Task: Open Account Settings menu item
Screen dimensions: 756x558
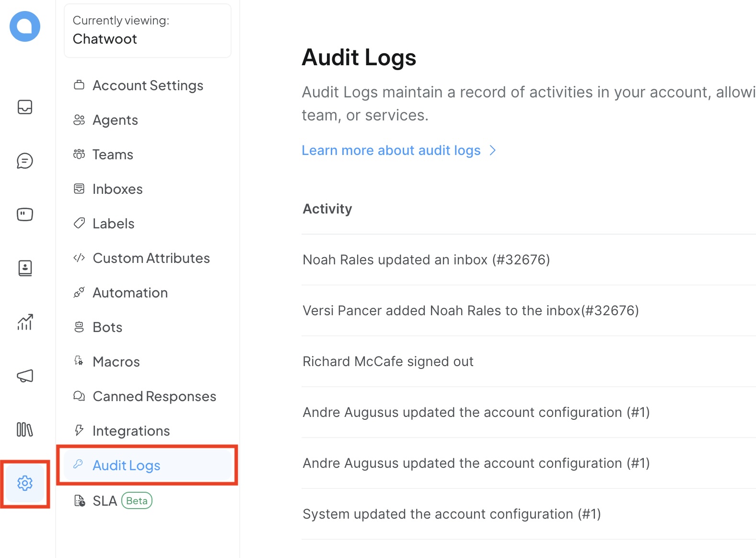Action: point(148,85)
